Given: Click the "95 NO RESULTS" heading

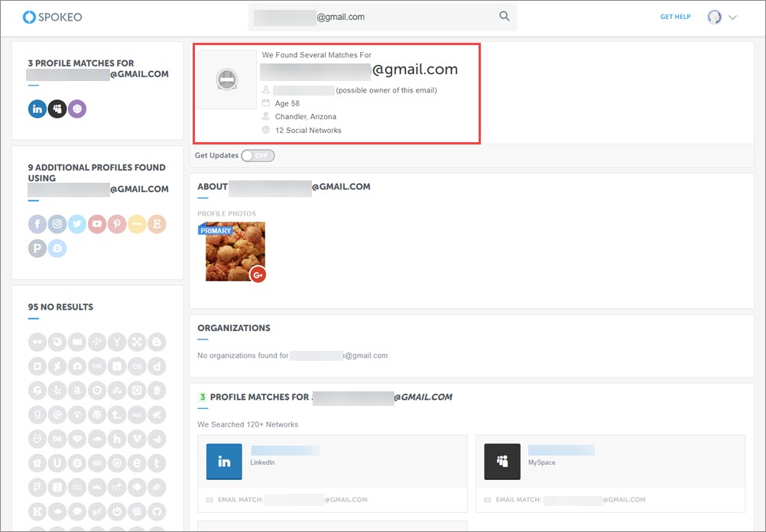Looking at the screenshot, I should point(60,307).
